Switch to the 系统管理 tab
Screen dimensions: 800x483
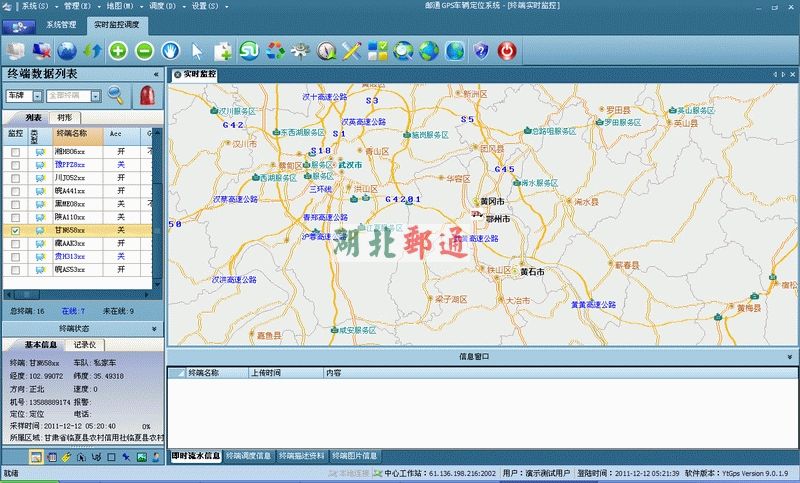[61, 23]
